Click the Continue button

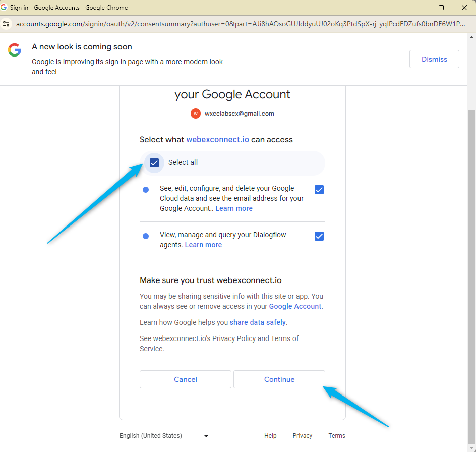click(x=279, y=379)
